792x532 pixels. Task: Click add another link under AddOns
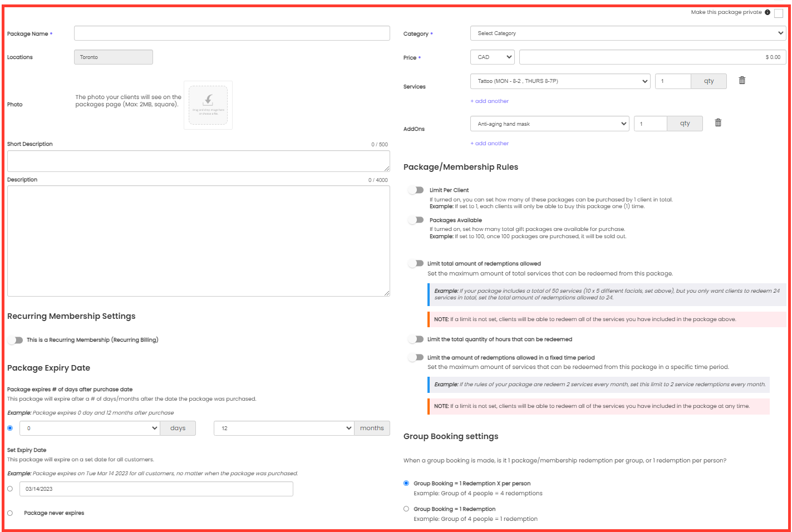click(x=490, y=144)
